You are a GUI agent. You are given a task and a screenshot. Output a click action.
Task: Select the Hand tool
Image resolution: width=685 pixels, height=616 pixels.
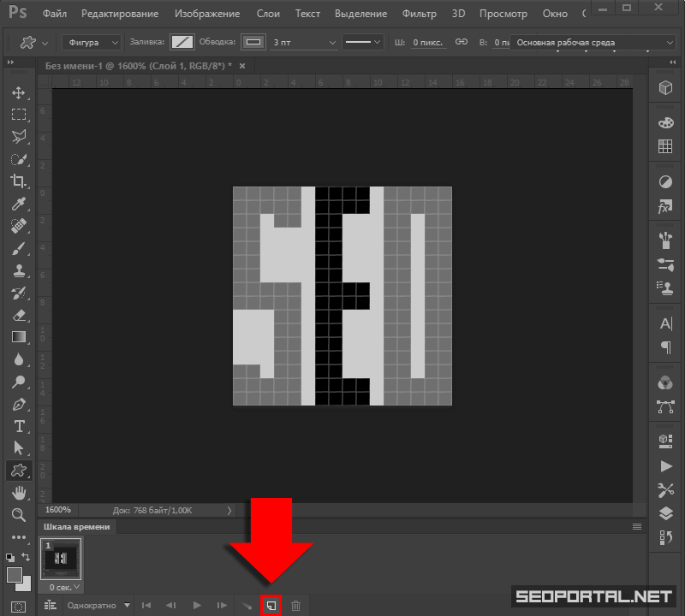(x=19, y=493)
